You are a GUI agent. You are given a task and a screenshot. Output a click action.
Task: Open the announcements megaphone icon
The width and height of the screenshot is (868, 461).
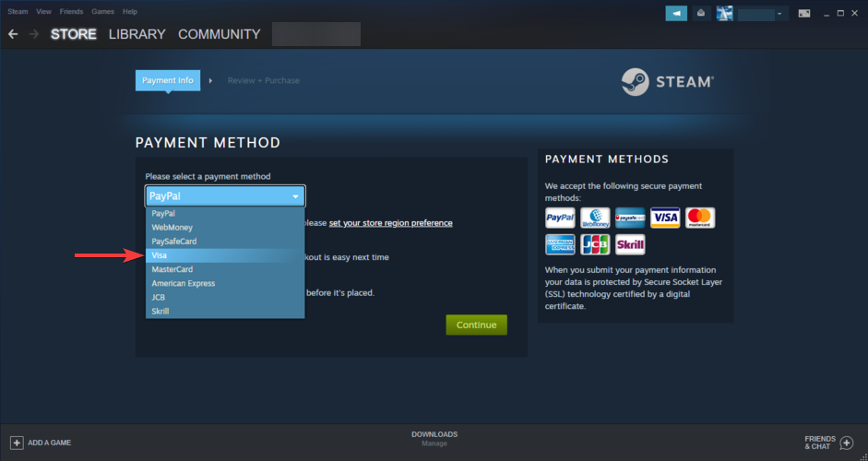point(676,13)
